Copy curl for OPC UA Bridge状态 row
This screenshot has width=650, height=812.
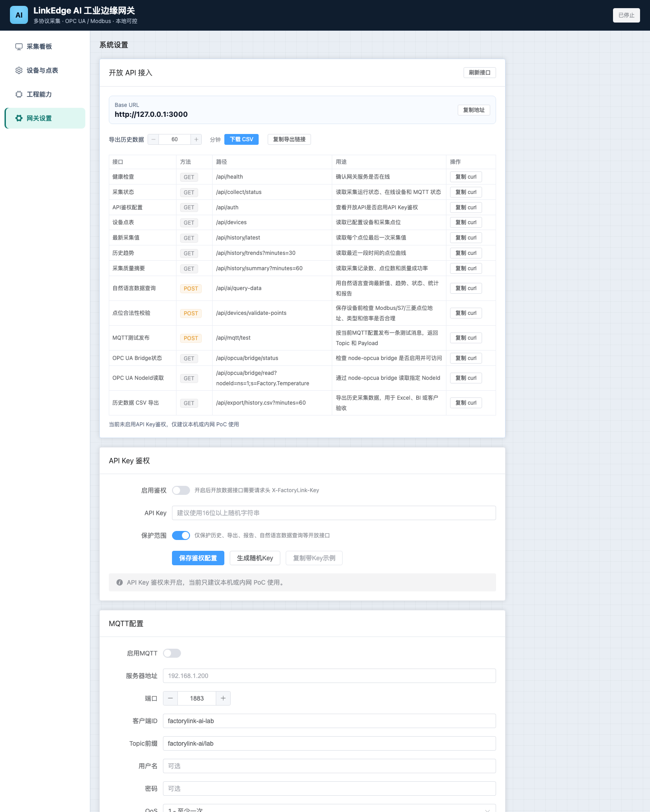pyautogui.click(x=466, y=358)
